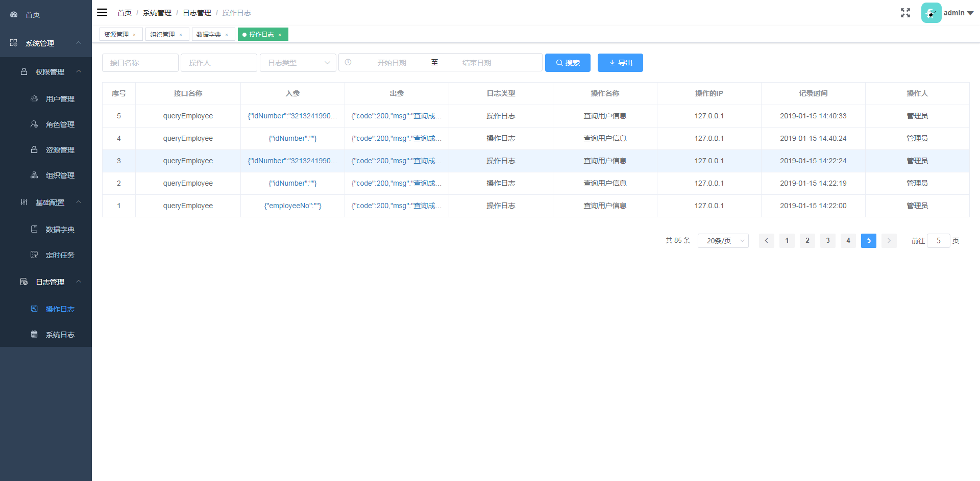Click the next page arrow
This screenshot has width=980, height=481.
889,241
